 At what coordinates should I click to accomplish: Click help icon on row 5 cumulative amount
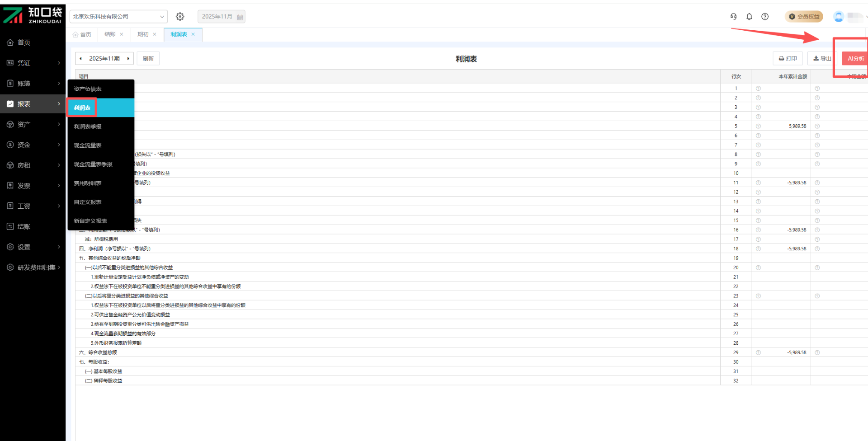(x=758, y=127)
